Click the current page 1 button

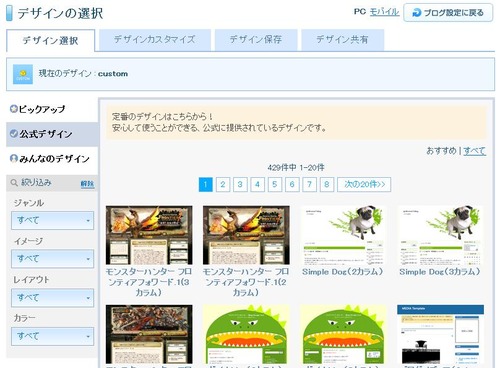tap(206, 184)
